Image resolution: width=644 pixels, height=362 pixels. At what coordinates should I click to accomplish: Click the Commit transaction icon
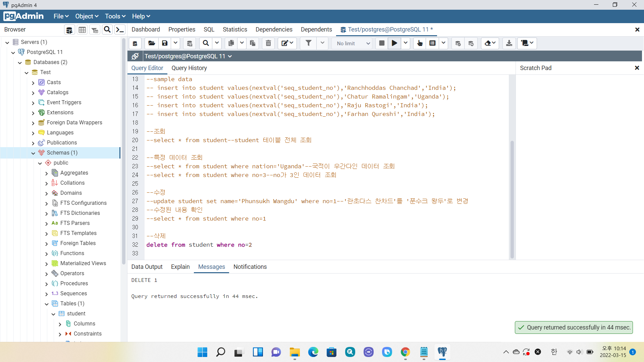(x=458, y=43)
